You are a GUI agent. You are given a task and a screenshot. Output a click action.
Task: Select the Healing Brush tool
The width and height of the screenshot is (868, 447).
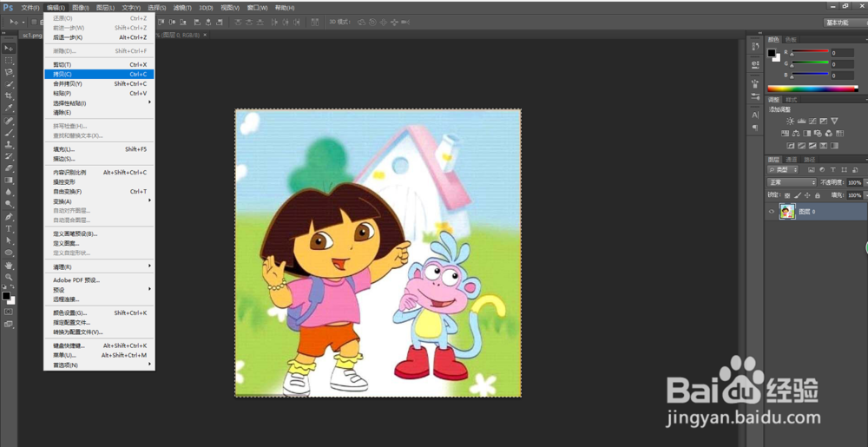pos(9,121)
